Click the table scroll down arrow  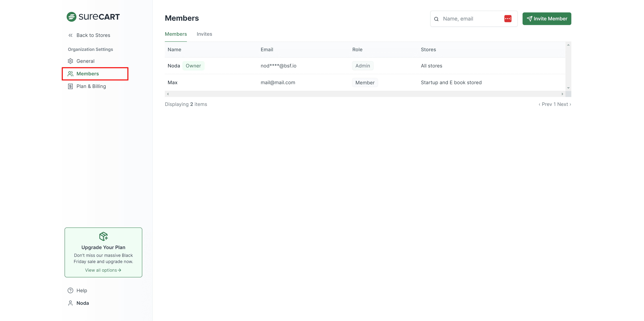(568, 88)
